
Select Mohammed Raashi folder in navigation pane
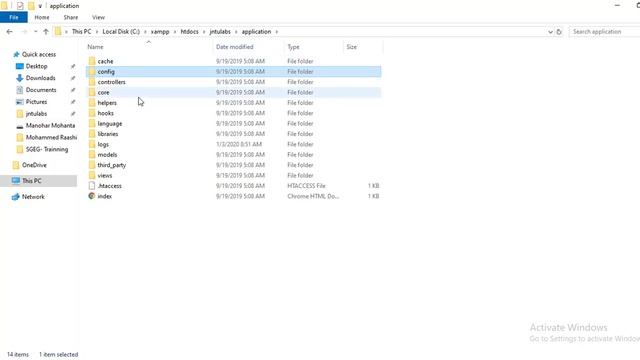[51, 137]
